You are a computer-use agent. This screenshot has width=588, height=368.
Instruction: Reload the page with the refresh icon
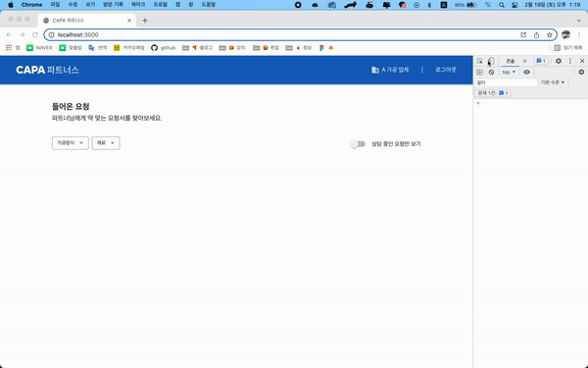coord(35,34)
